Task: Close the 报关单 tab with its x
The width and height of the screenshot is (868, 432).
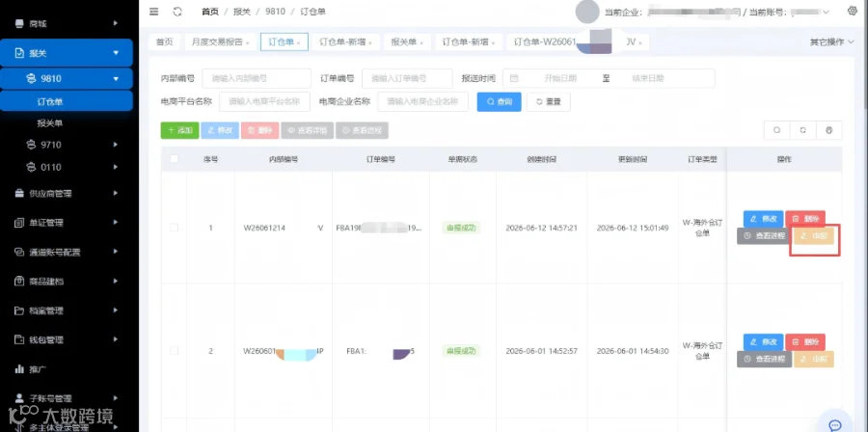Action: coord(421,43)
